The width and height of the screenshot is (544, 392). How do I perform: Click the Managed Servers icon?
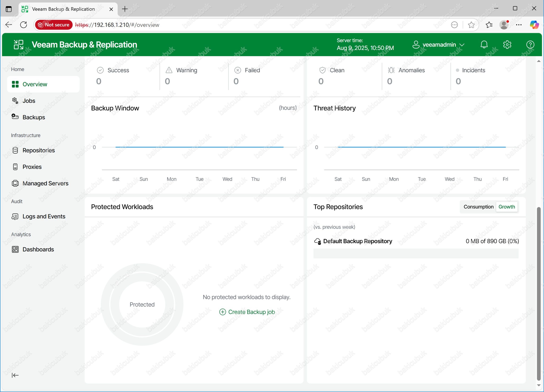(x=15, y=183)
